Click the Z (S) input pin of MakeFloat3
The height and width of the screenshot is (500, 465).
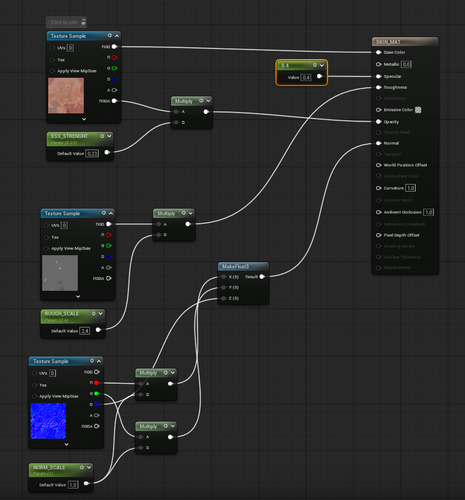[x=224, y=298]
